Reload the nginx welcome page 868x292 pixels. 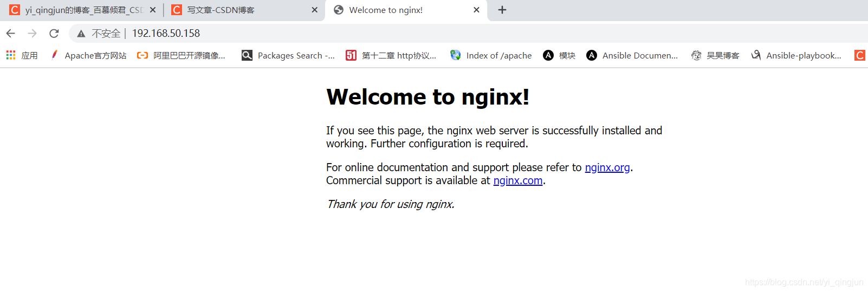point(54,34)
